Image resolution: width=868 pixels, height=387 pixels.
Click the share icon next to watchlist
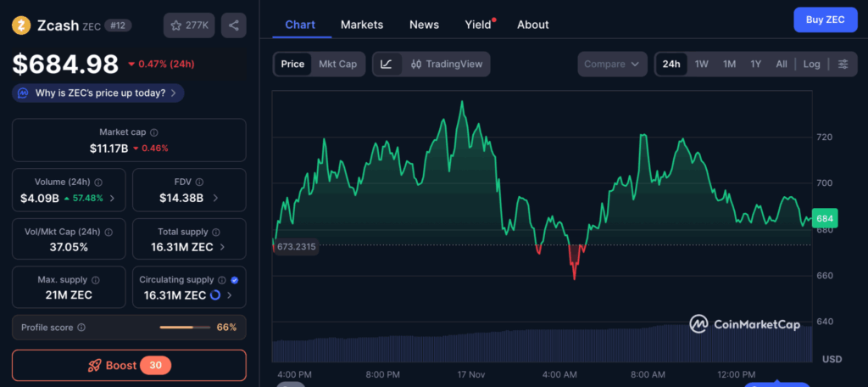pyautogui.click(x=233, y=25)
